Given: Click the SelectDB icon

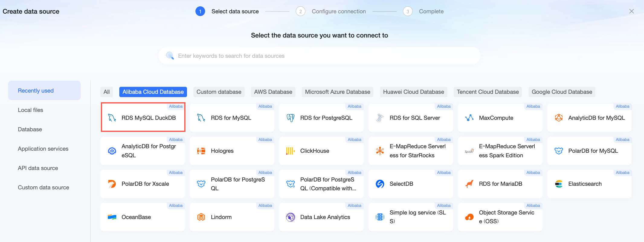Looking at the screenshot, I should click(x=380, y=184).
